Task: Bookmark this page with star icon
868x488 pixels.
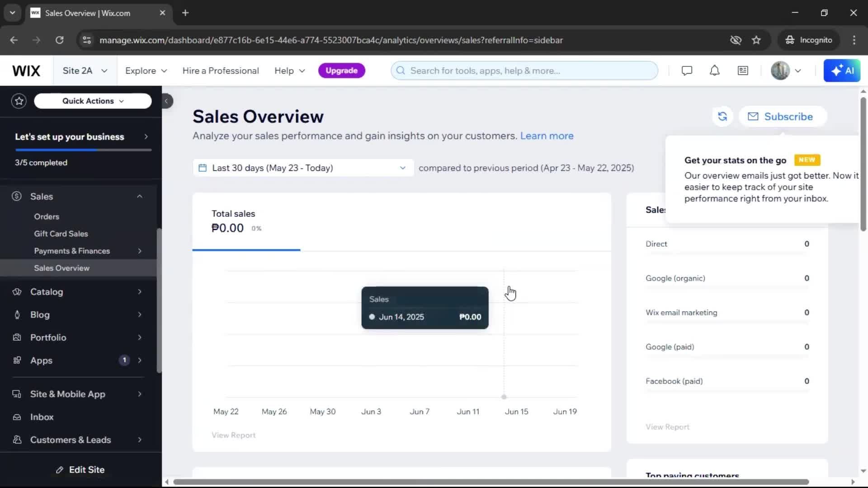Action: [x=756, y=40]
